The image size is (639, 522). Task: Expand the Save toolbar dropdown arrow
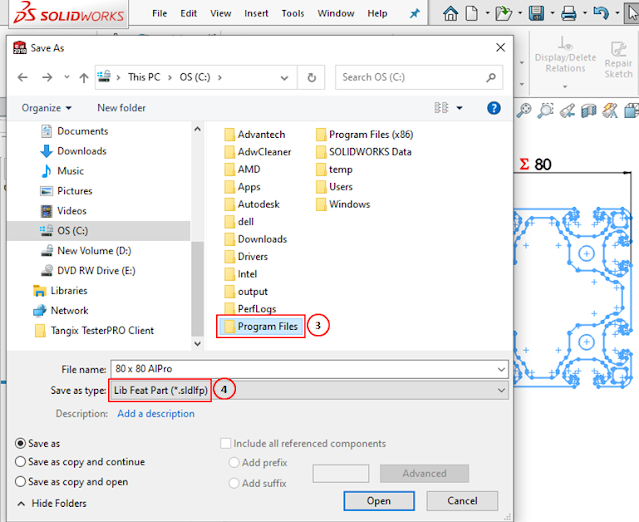point(553,13)
